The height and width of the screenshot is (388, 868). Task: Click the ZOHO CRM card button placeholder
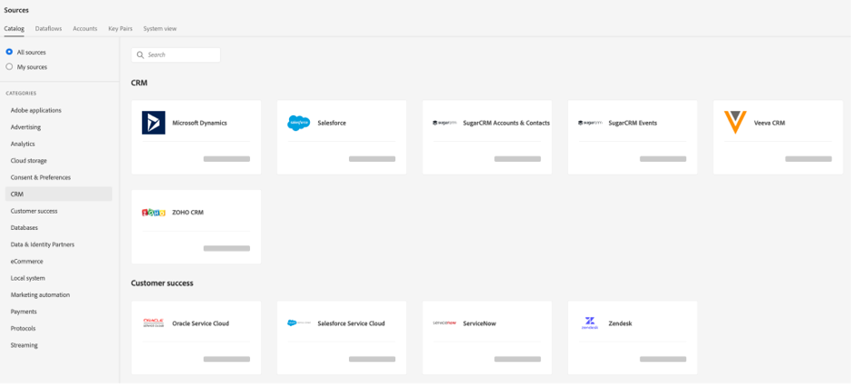tap(227, 248)
